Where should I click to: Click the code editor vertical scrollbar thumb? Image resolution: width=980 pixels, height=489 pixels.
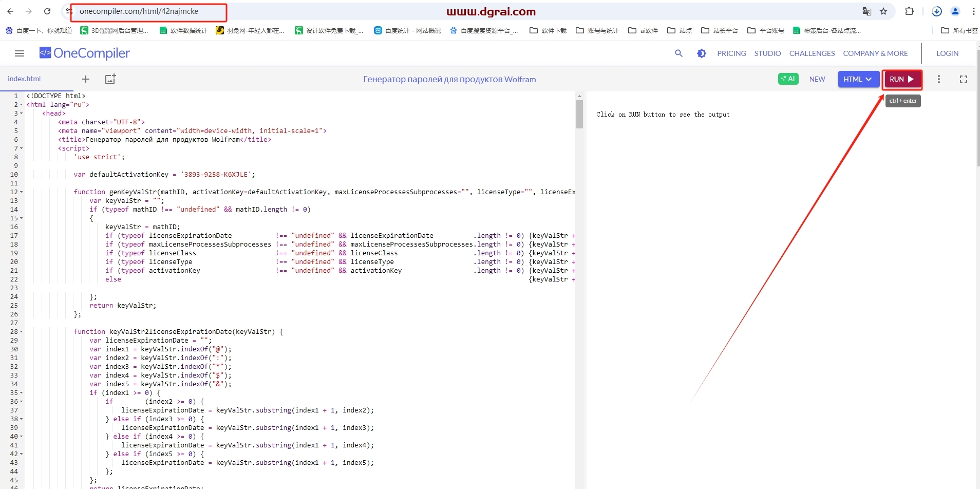(579, 114)
